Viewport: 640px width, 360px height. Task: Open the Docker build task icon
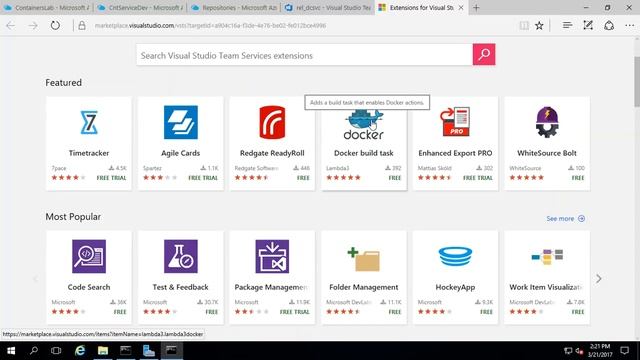(x=364, y=125)
